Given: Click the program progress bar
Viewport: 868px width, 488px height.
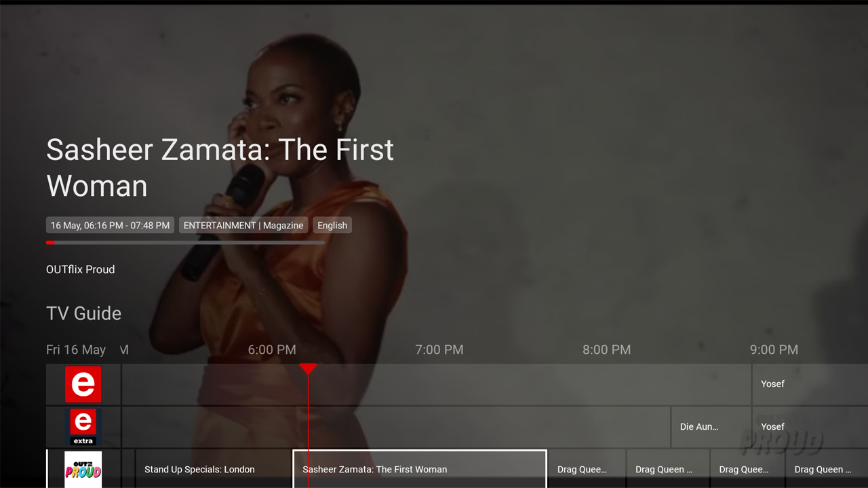Looking at the screenshot, I should pos(185,243).
